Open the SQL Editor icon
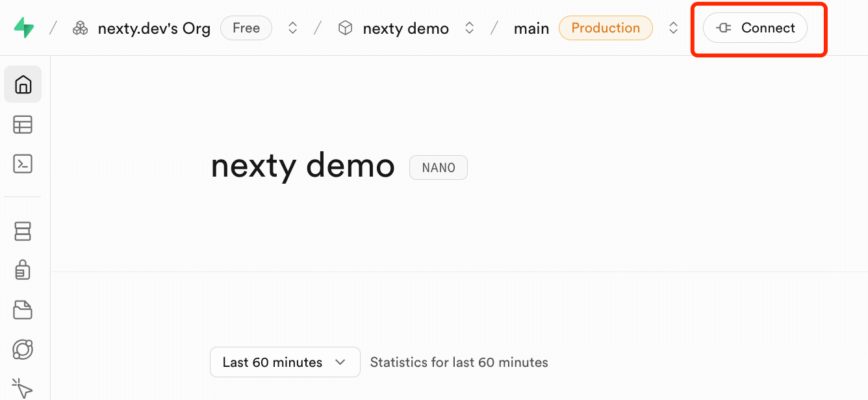 click(x=23, y=164)
